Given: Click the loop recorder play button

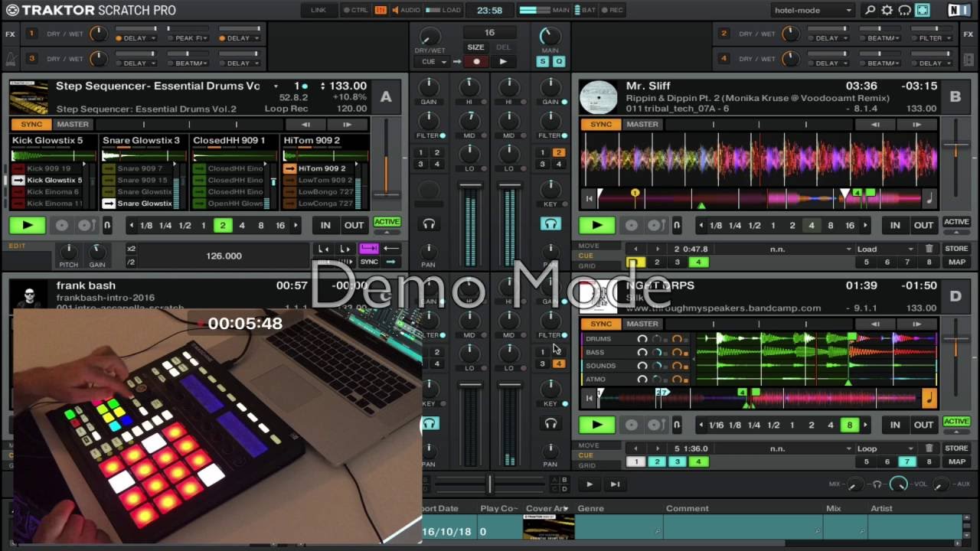Looking at the screenshot, I should tap(503, 61).
